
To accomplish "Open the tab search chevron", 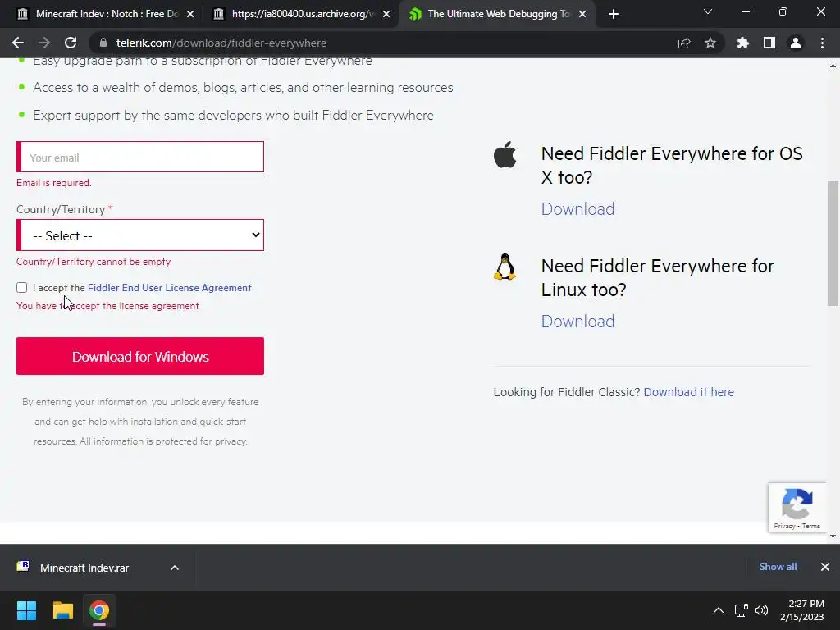I will 708,11.
